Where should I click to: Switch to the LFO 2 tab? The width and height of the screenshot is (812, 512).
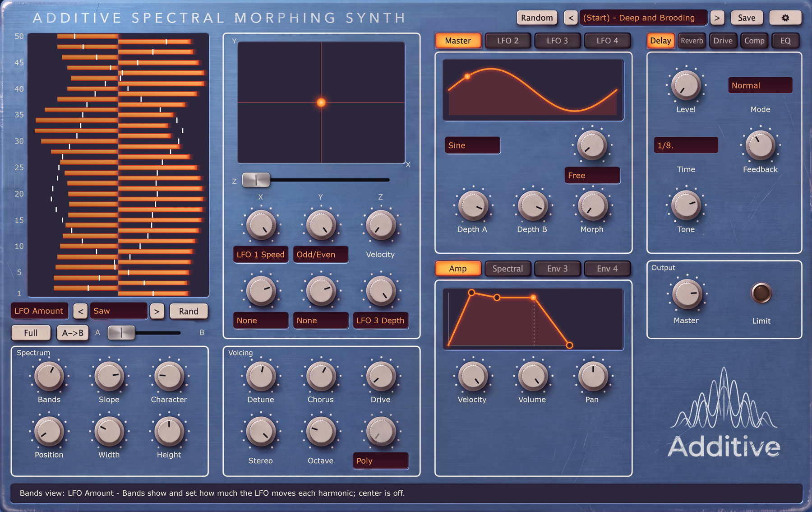507,41
